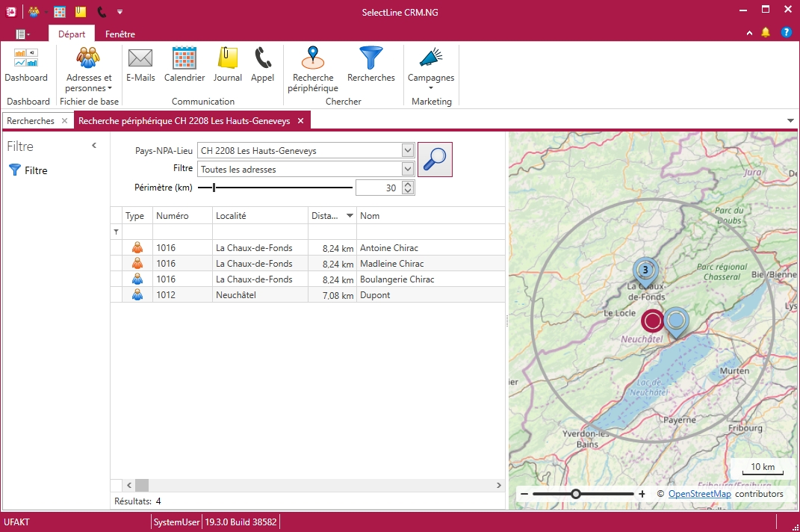This screenshot has height=532, width=800.
Task: Click the magnifying glass search button
Action: pos(435,159)
